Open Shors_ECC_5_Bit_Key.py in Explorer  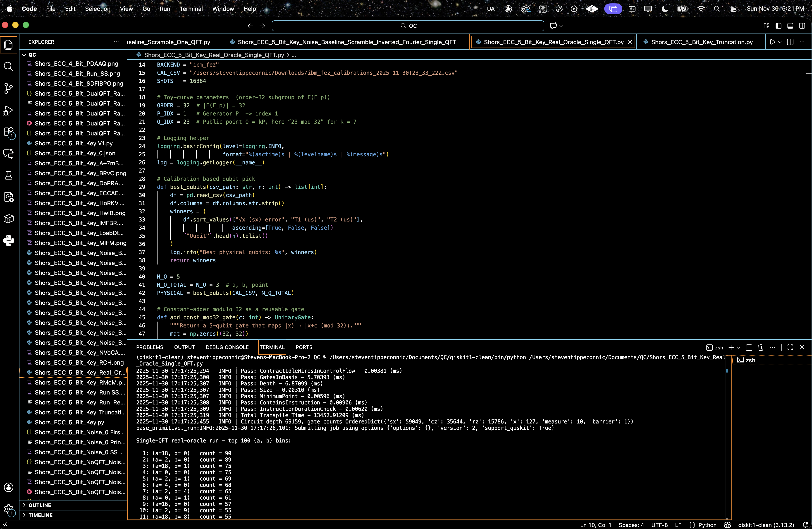[x=69, y=422]
